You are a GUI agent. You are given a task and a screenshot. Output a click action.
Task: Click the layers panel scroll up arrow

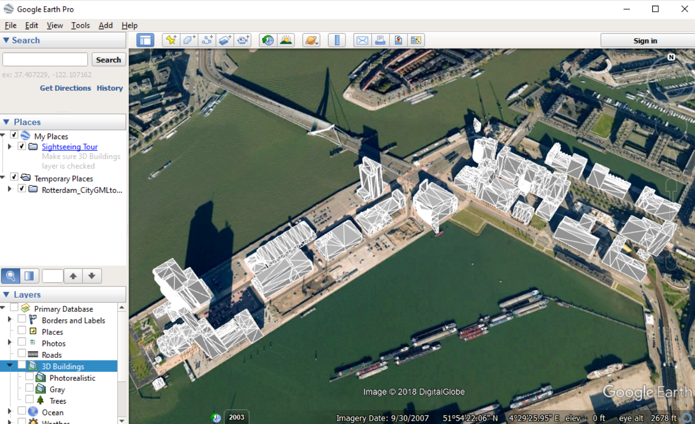tap(121, 307)
